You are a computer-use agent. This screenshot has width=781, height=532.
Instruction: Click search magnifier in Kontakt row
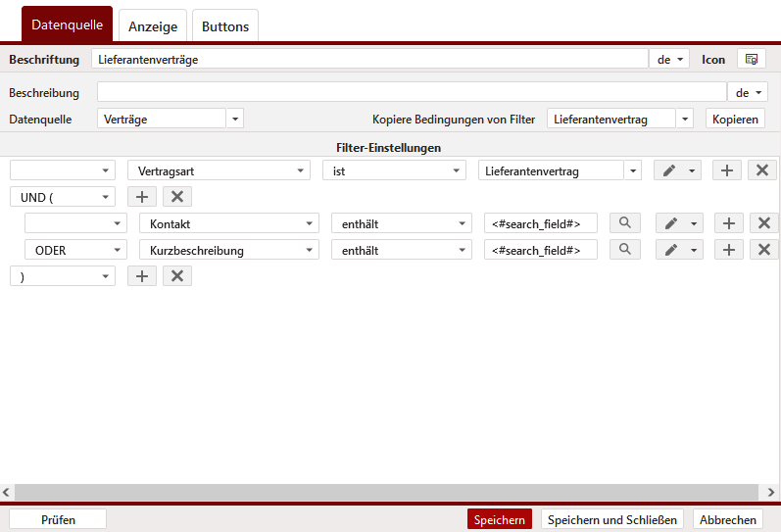(625, 223)
